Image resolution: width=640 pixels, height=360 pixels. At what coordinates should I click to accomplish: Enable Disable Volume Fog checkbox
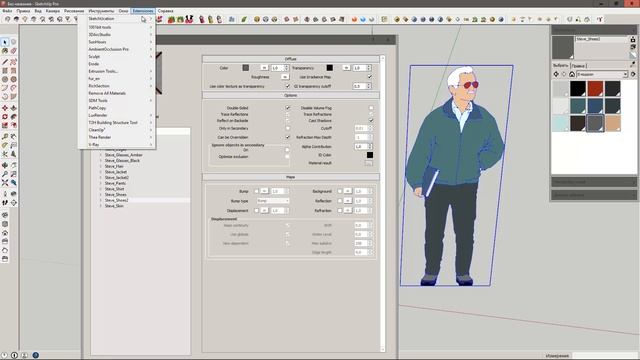[x=371, y=108]
